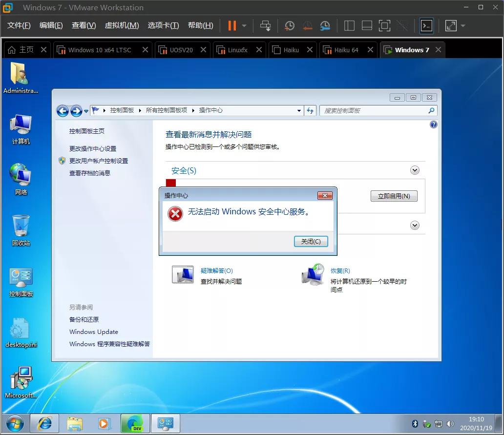Click the refresh icon in Control Panel address bar
The height and width of the screenshot is (435, 504).
[310, 111]
